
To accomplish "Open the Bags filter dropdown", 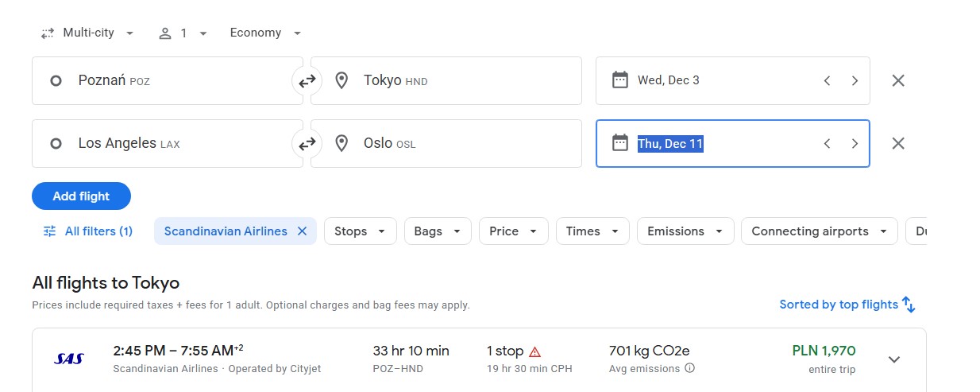I will [438, 231].
